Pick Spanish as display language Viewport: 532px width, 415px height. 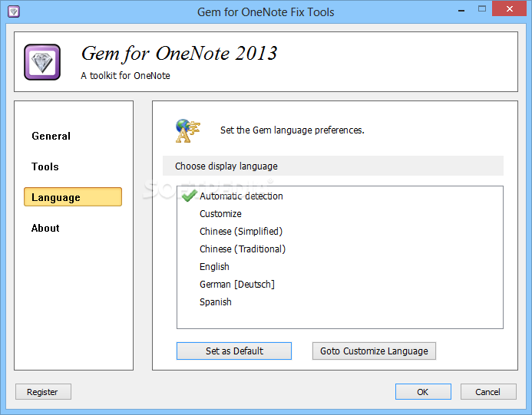216,301
